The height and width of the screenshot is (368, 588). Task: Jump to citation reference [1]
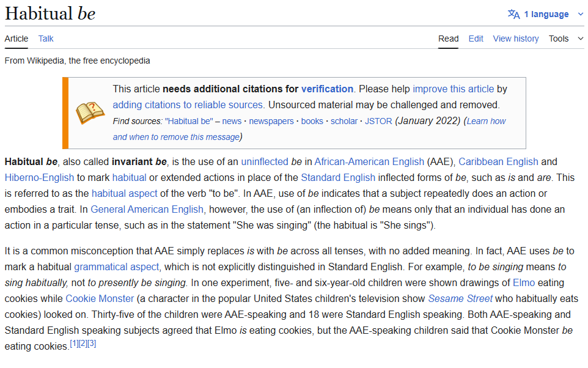(x=74, y=343)
